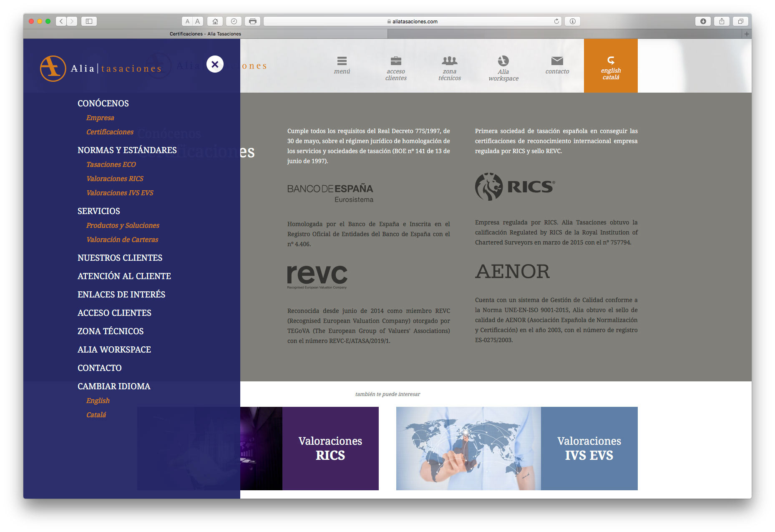
Task: Go forward with Safari's forward arrow
Action: pyautogui.click(x=72, y=21)
